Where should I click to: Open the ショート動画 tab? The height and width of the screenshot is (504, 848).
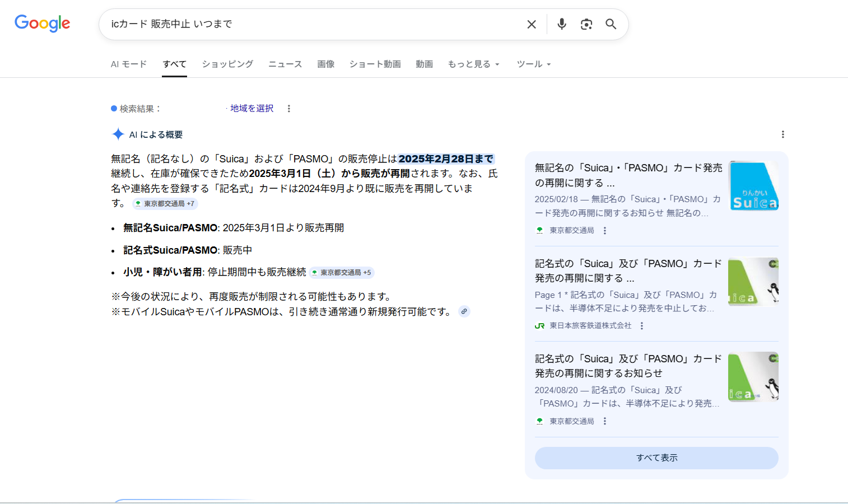[x=375, y=64]
